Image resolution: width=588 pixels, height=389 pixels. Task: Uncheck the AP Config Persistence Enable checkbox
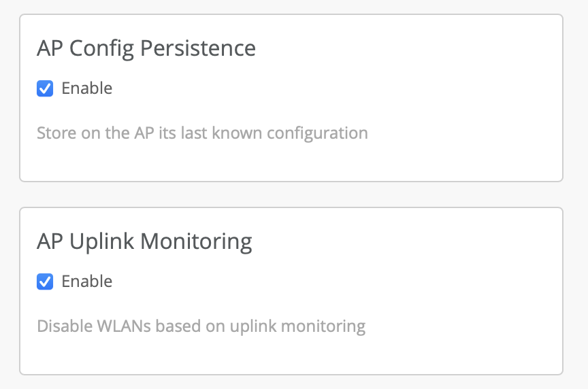point(45,88)
